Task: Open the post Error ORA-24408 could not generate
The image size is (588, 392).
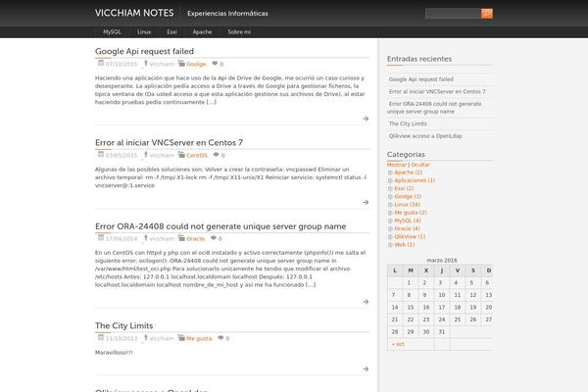Action: [220, 226]
